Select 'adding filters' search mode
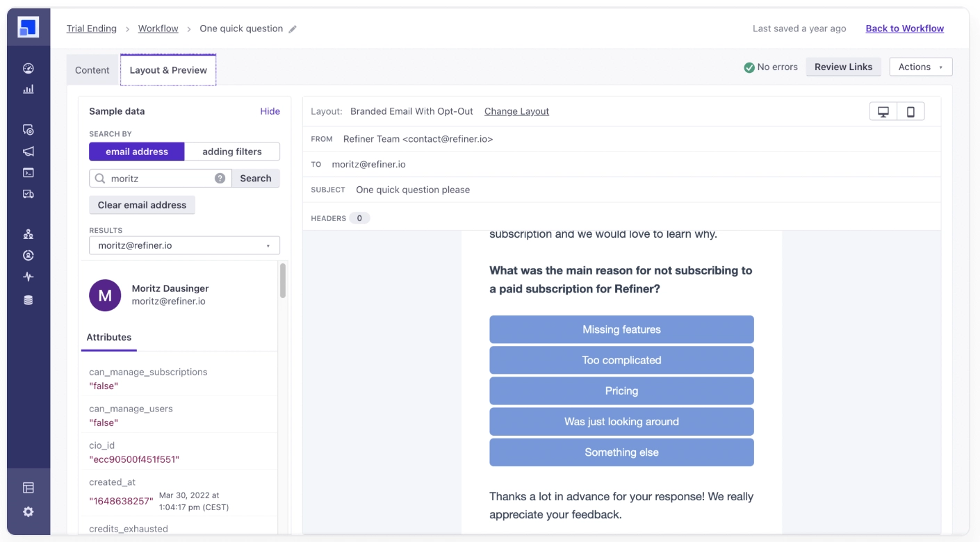This screenshot has width=980, height=542. (x=232, y=151)
